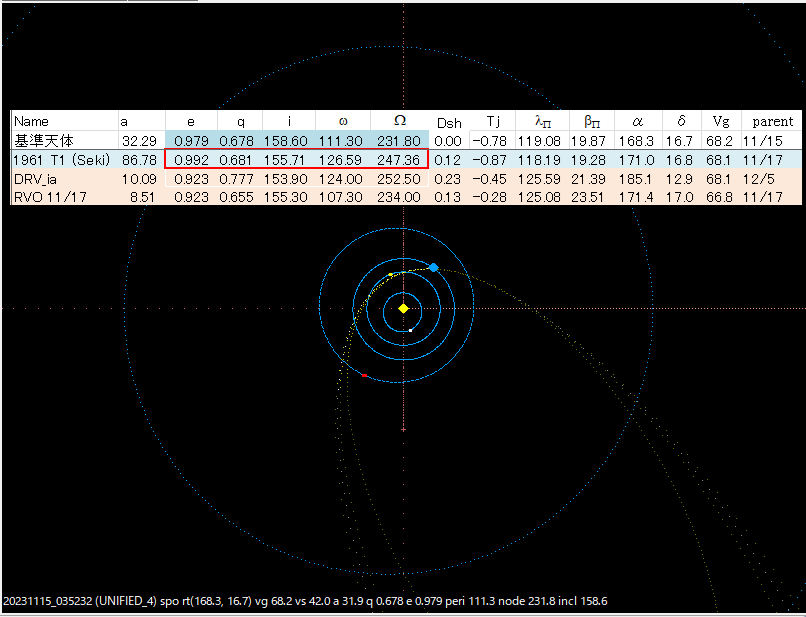The image size is (806, 617).
Task: Click the small yellow dot on second orbit
Action: click(390, 274)
